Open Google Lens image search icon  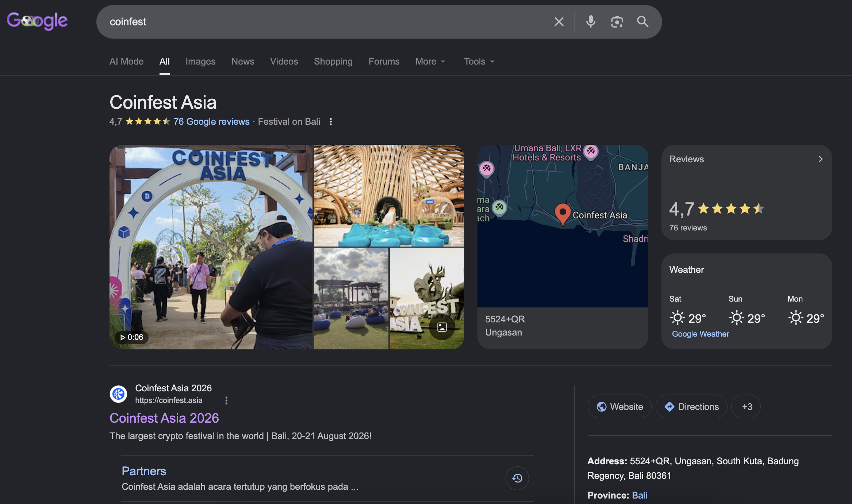[x=617, y=22]
